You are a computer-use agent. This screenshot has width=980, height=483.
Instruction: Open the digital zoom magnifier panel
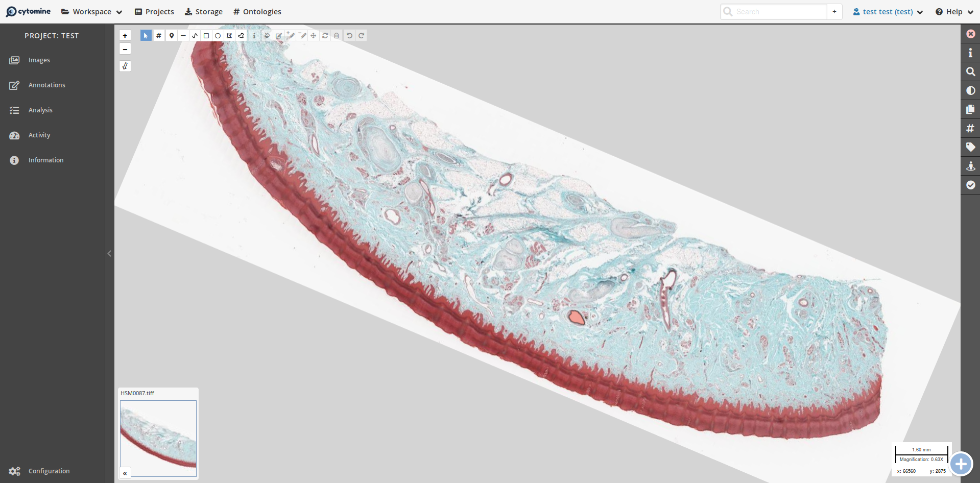[x=970, y=72]
